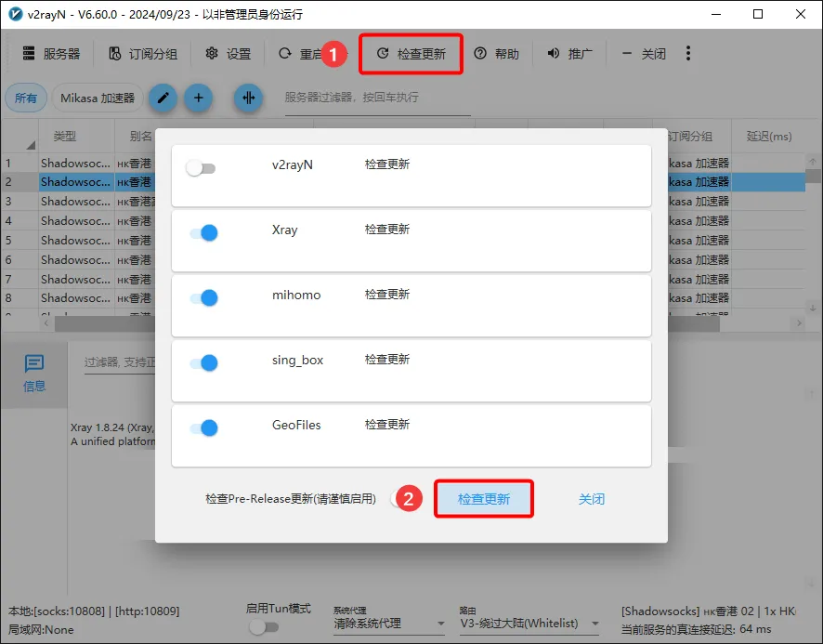Toggle the 启用Tun模式 switch
This screenshot has width=823, height=644.
point(264,626)
